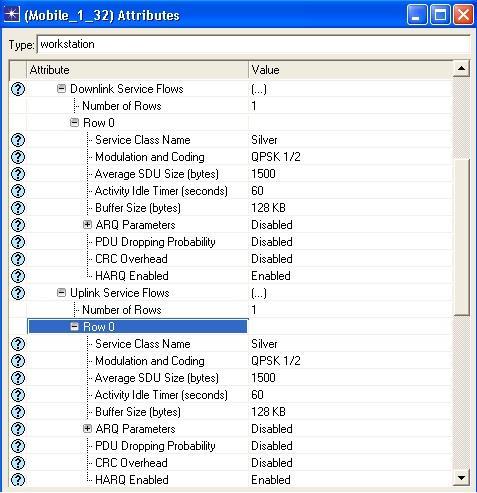Click the Attribute column header
This screenshot has height=493, width=477.
tap(137, 70)
